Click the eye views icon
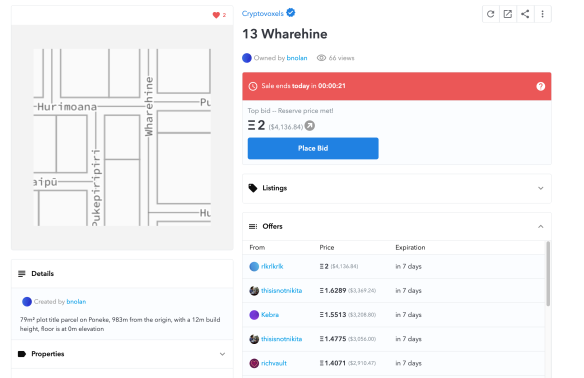 click(x=321, y=58)
